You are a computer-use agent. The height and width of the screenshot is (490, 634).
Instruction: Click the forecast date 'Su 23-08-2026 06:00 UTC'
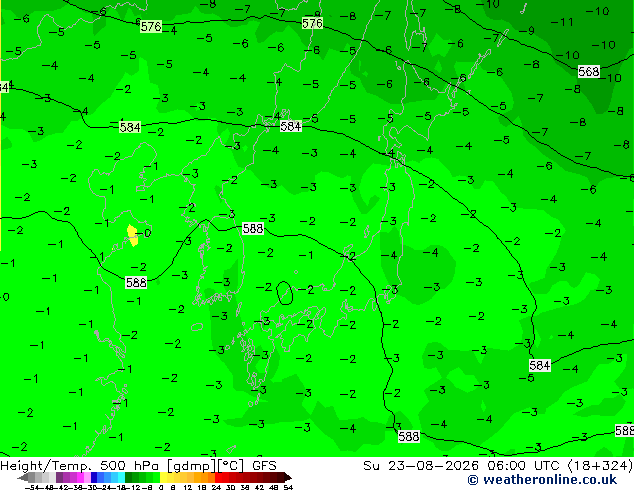(x=463, y=466)
